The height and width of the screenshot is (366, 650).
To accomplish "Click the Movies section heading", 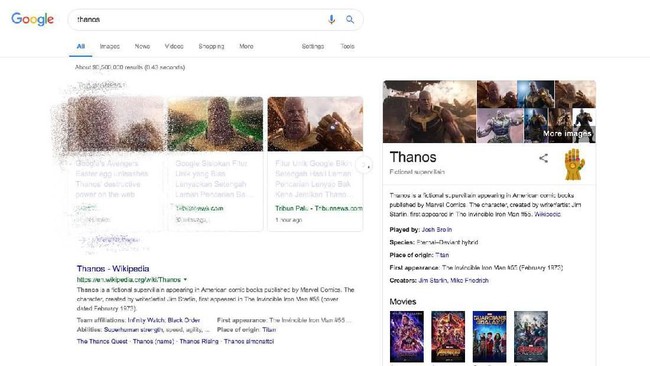I will (x=403, y=302).
